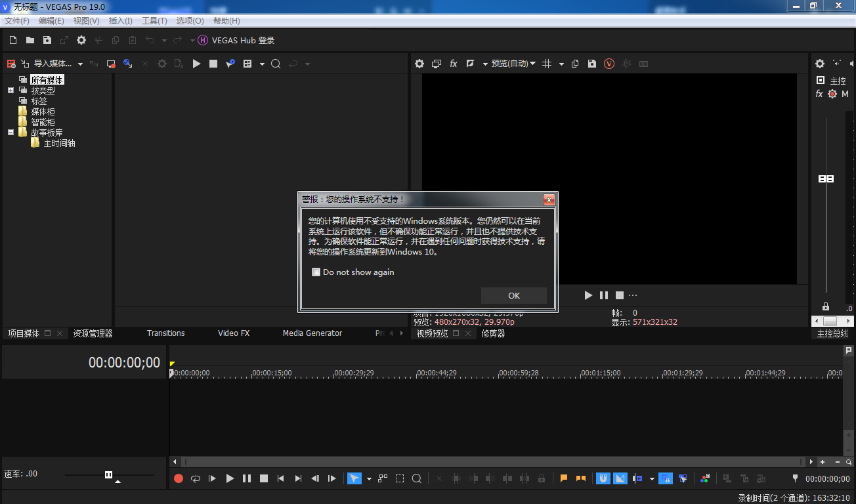The width and height of the screenshot is (856, 504).
Task: Play timeline from transport bar
Action: (230, 478)
